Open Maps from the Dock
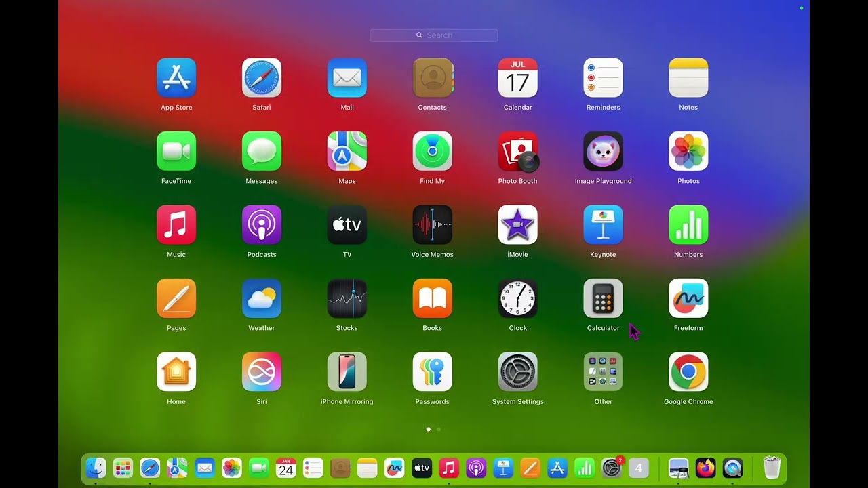This screenshot has width=868, height=488. click(177, 468)
